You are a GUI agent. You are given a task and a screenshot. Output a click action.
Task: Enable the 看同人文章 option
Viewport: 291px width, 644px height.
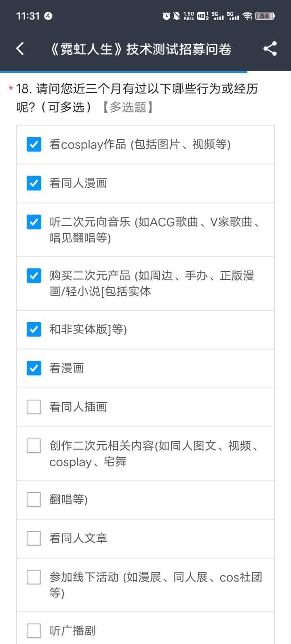pyautogui.click(x=34, y=538)
